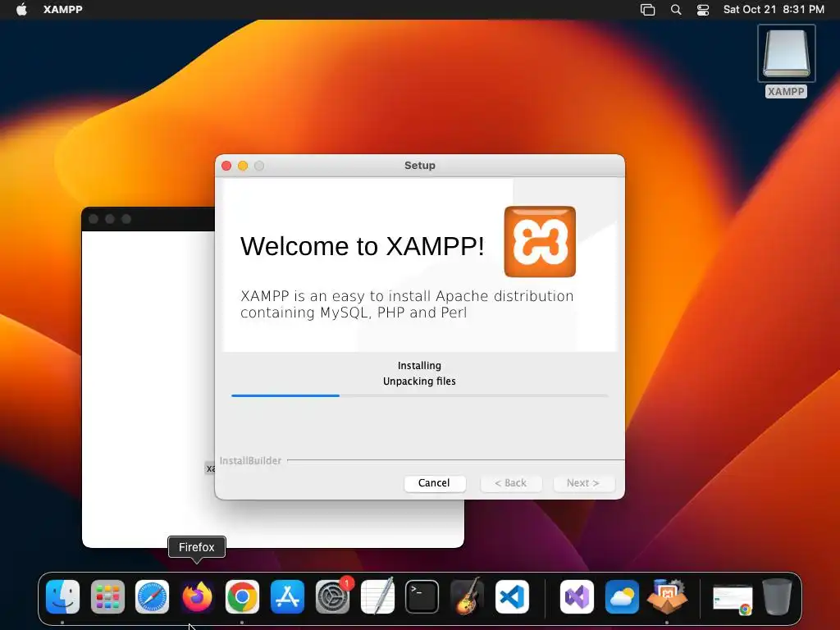
Task: Select the XAMPP drive icon on desktop
Action: click(x=786, y=53)
